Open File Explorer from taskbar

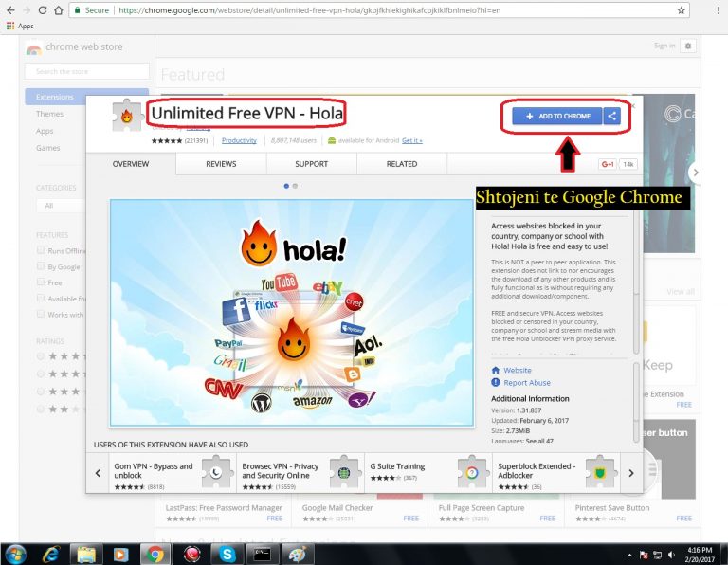[x=86, y=555]
